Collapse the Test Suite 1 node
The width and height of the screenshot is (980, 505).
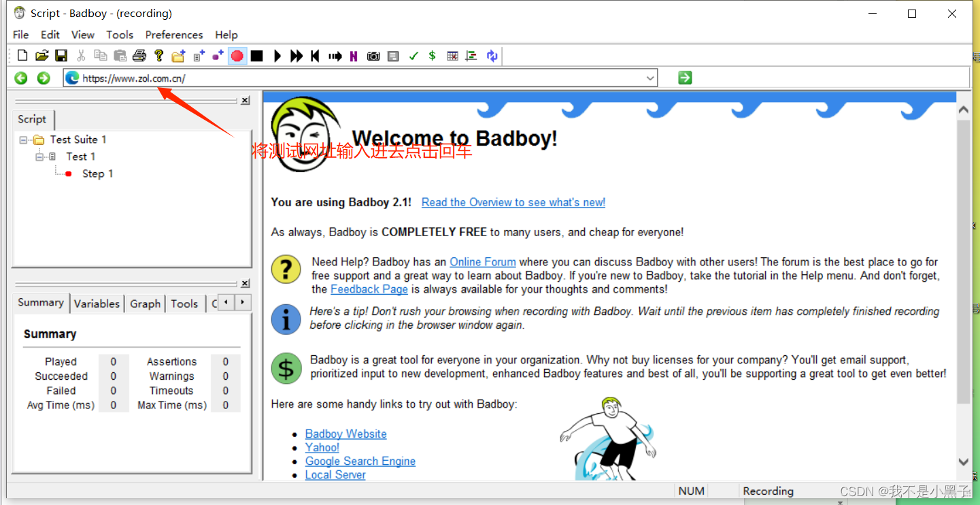23,140
